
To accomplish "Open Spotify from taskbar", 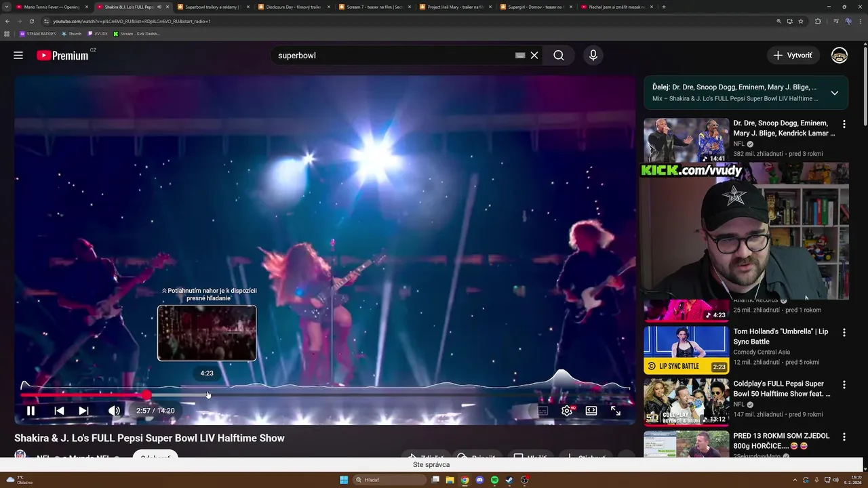I will click(494, 480).
